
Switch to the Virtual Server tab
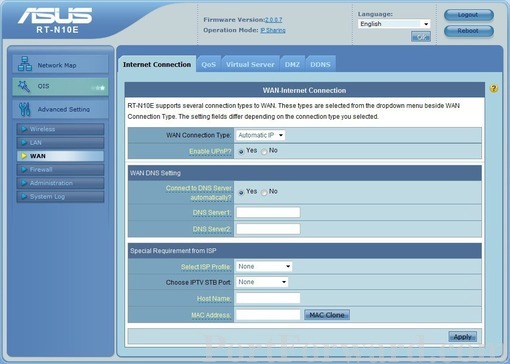[250, 64]
